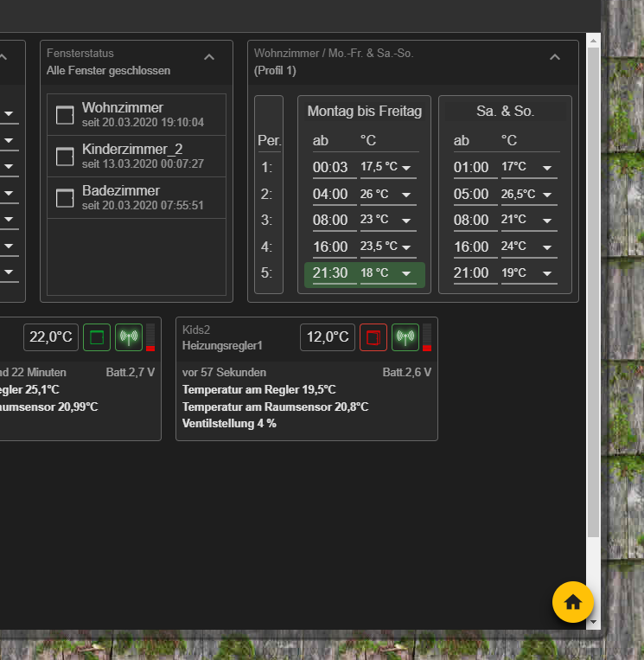Screen dimensions: 644x660
Task: Click the red window icon on Kids2
Action: tap(373, 337)
